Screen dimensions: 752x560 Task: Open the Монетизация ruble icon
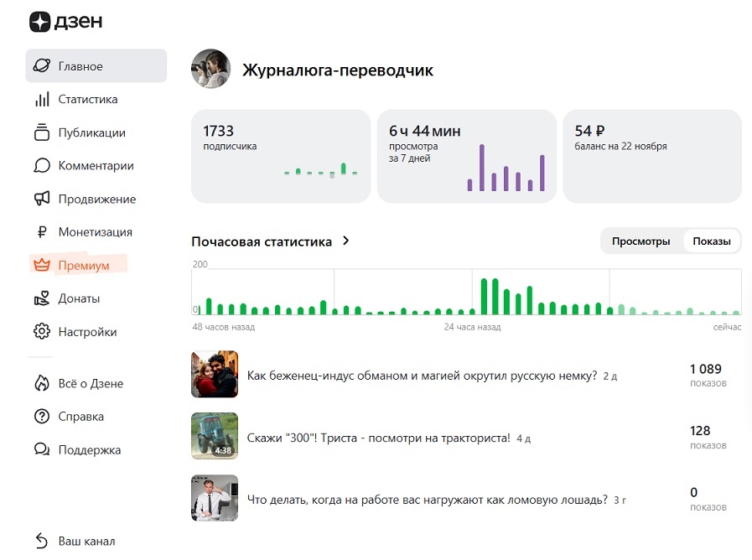(x=40, y=231)
